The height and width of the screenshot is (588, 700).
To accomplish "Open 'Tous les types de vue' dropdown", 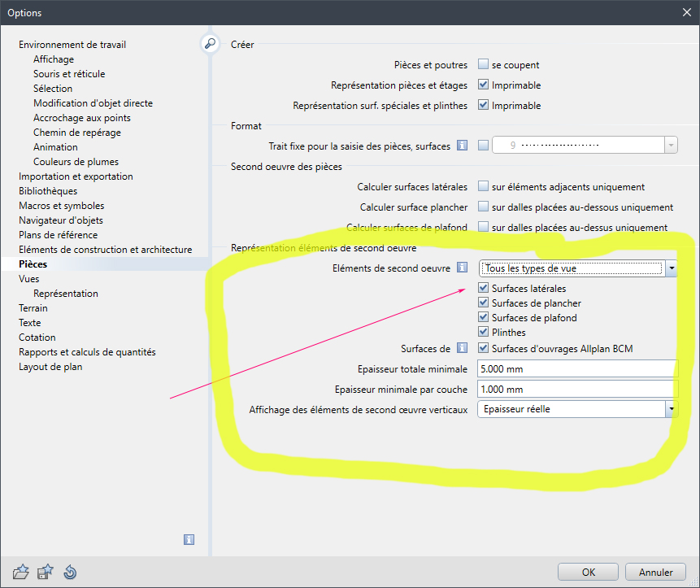I will pos(578,268).
